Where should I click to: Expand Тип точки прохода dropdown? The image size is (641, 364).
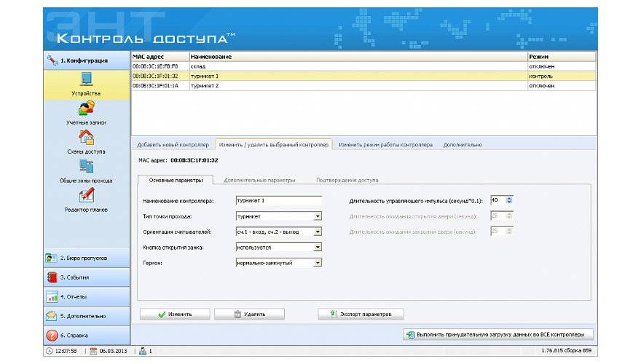318,216
